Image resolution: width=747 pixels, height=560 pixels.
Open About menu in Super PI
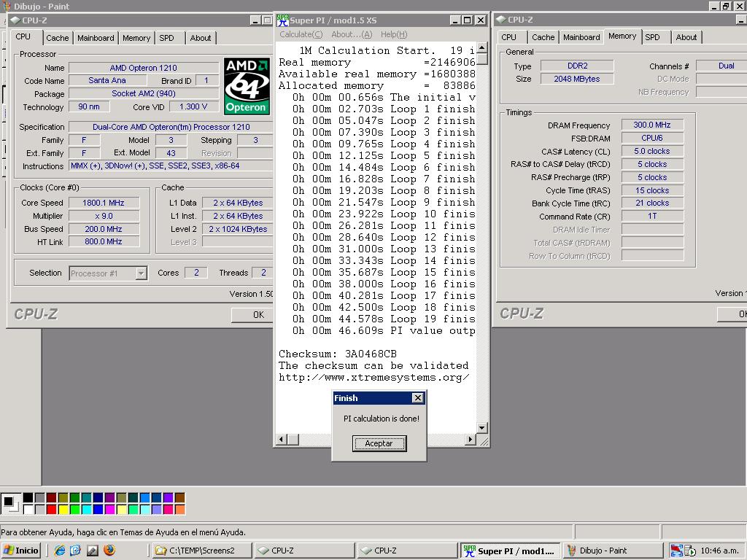click(x=352, y=34)
